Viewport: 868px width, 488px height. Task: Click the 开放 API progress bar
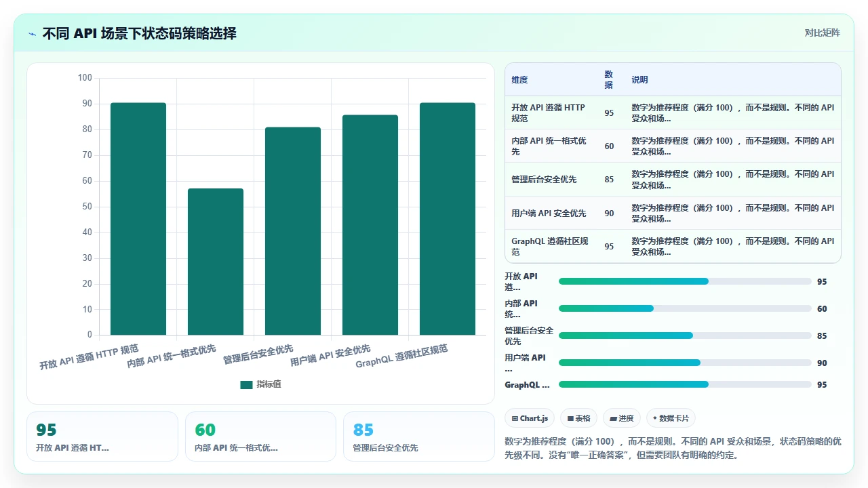point(685,281)
